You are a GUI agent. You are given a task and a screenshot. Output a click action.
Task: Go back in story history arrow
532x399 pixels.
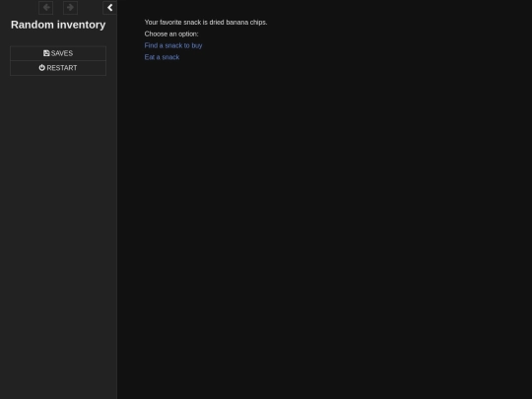click(45, 8)
